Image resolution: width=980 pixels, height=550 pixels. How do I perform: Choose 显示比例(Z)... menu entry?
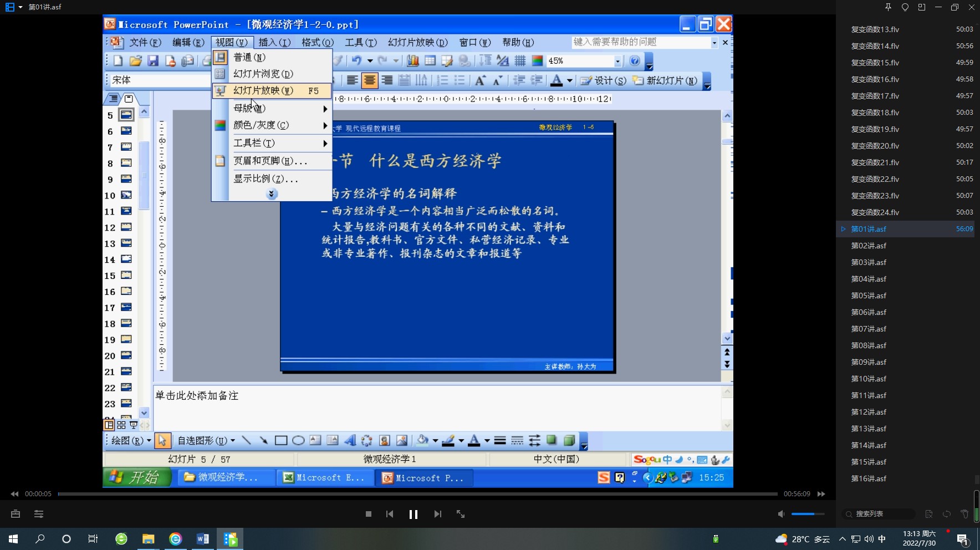coord(272,179)
